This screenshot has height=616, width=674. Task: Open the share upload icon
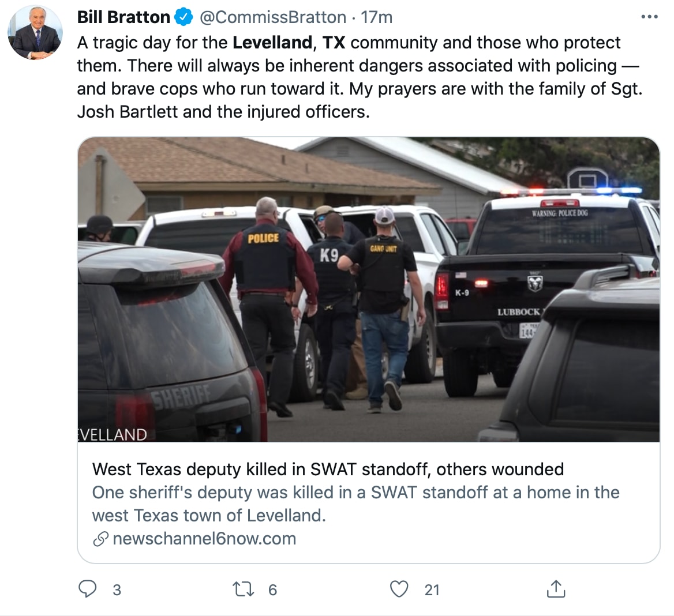(x=556, y=589)
